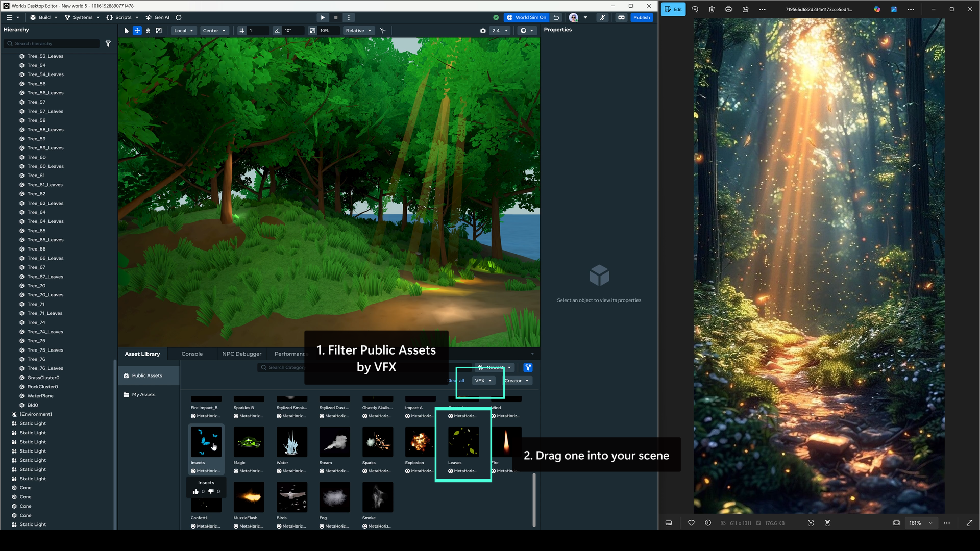
Task: Switch to the Console tab
Action: (192, 354)
